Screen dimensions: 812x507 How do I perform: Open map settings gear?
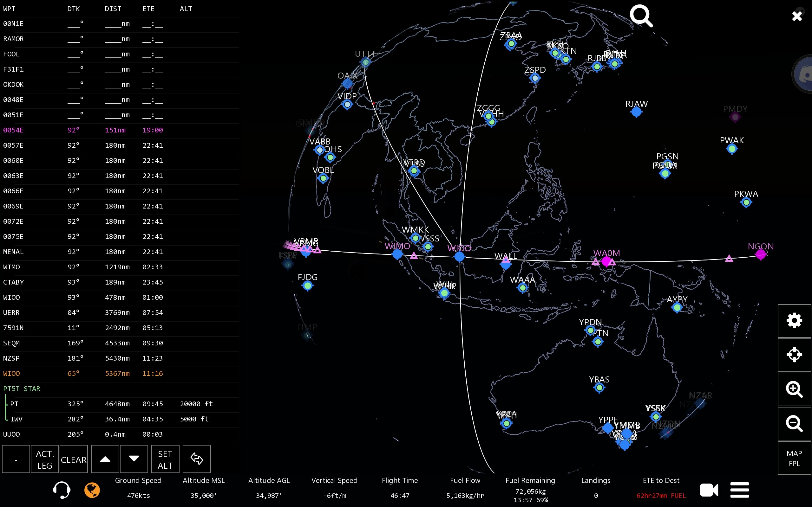pos(794,321)
